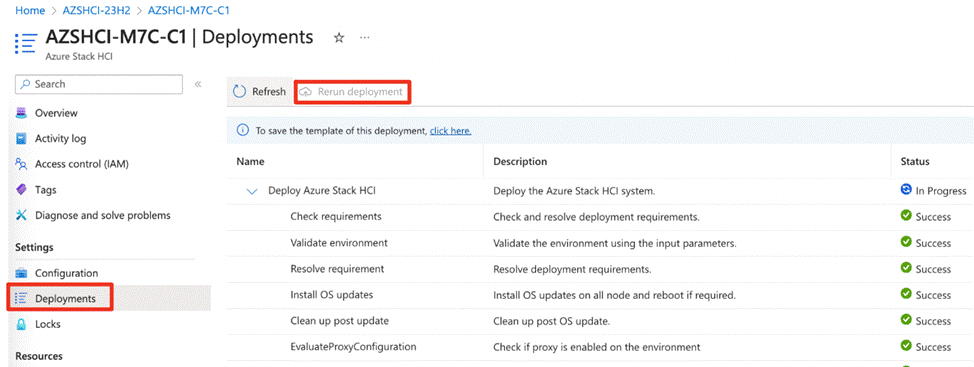Open Configuration under Settings
Screen dimensions: 974x367
point(66,273)
